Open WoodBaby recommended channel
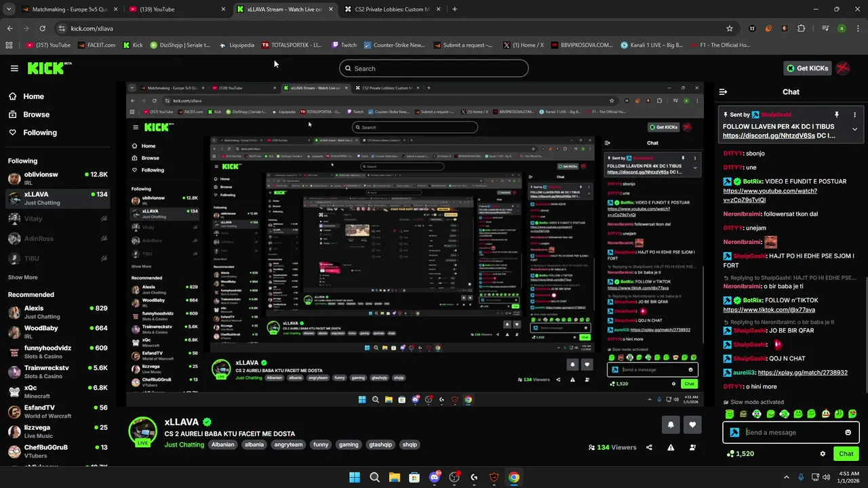 (x=58, y=332)
